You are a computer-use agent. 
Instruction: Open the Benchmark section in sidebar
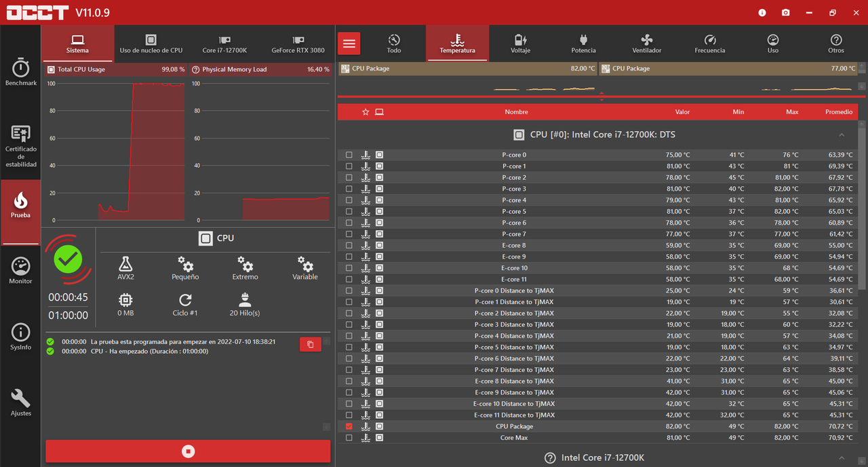click(x=21, y=72)
